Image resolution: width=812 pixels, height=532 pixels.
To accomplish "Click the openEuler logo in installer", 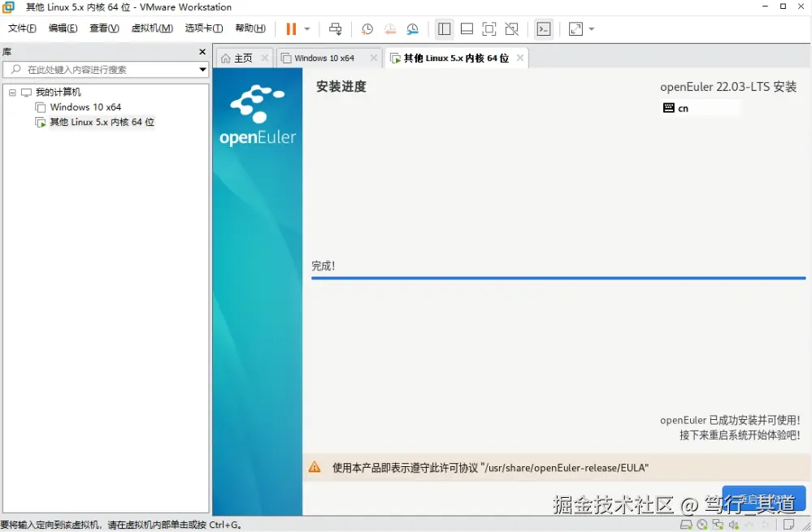I will [258, 115].
